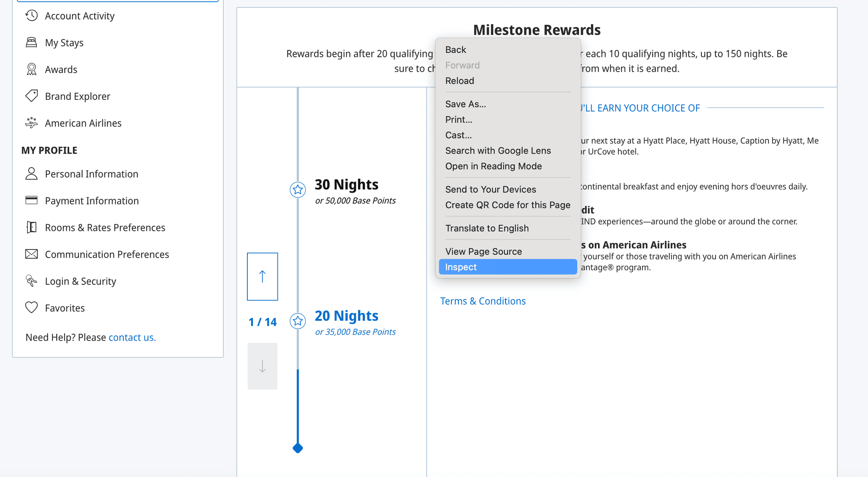Click the Payment Information card icon
The width and height of the screenshot is (868, 477).
pyautogui.click(x=31, y=201)
